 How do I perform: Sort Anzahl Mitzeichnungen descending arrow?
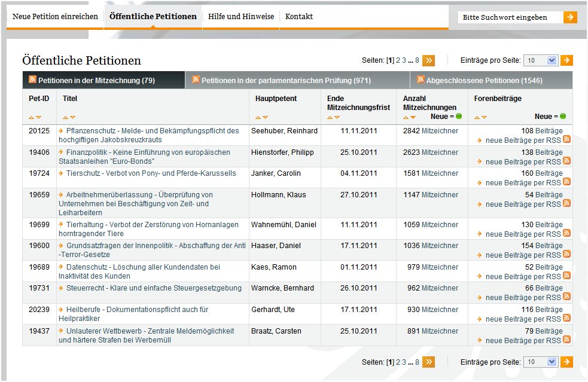(x=413, y=118)
